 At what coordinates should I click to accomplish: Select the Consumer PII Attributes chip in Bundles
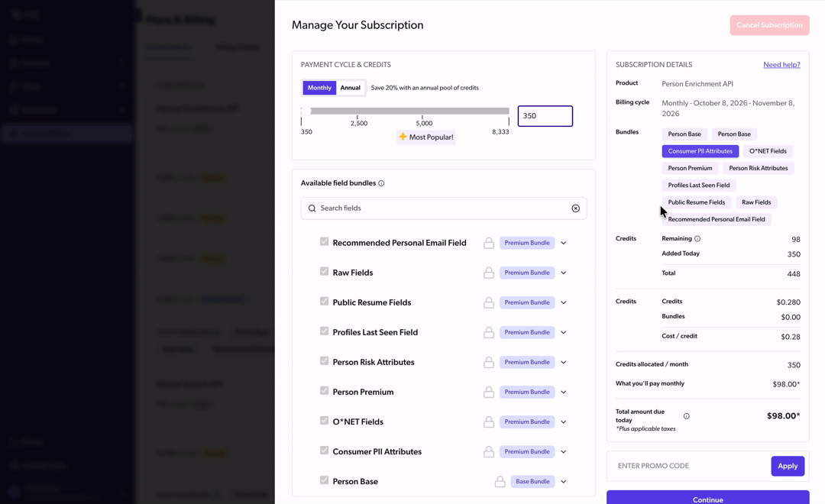(700, 151)
